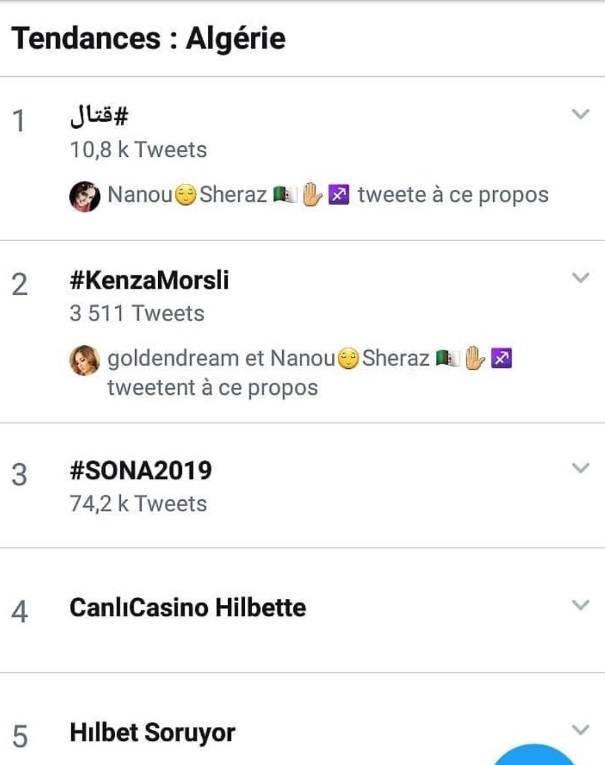Click the Algerian flag emoji in trend 1
This screenshot has height=765, width=605.
click(x=285, y=195)
